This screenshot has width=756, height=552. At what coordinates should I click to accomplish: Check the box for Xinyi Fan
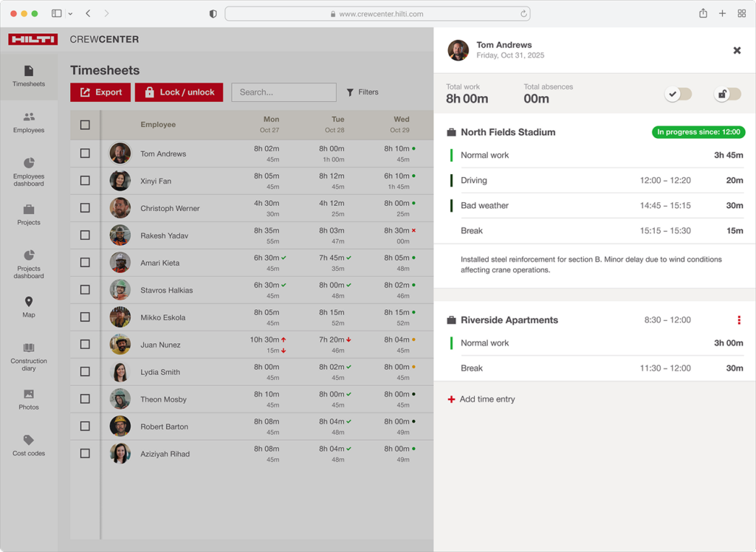click(85, 181)
